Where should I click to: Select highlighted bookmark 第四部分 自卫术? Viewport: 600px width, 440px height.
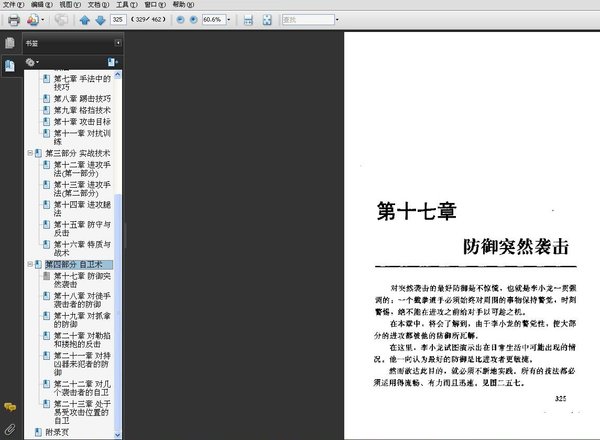pos(79,264)
